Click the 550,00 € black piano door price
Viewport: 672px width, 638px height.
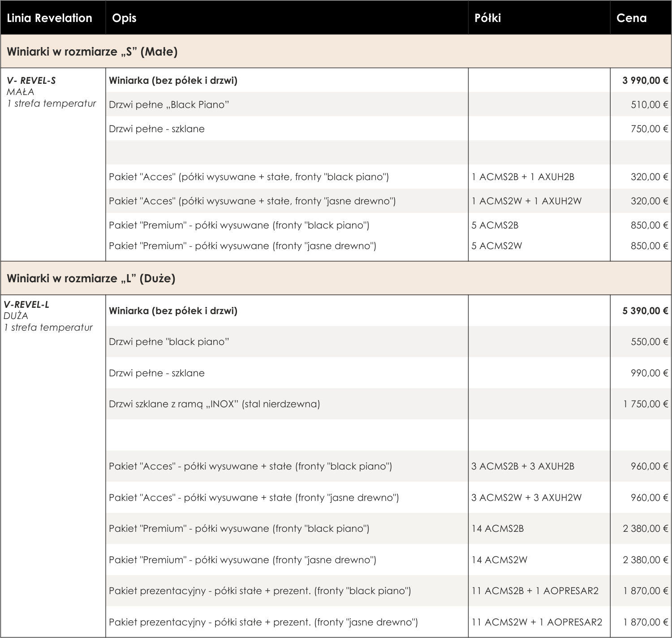point(649,342)
